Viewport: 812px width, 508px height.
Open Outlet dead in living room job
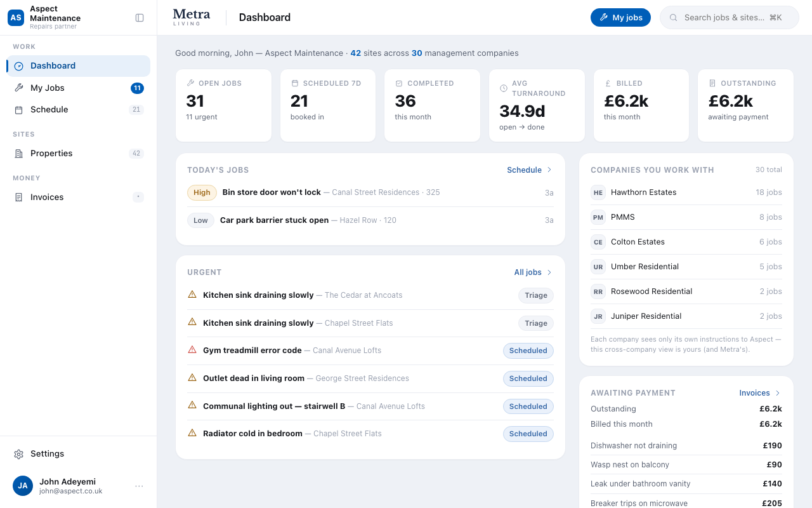point(370,378)
